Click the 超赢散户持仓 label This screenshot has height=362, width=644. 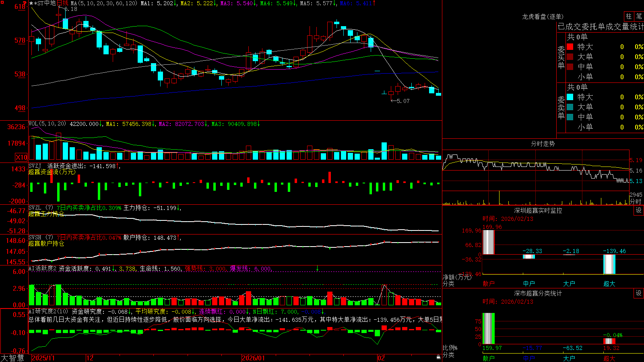46,243
